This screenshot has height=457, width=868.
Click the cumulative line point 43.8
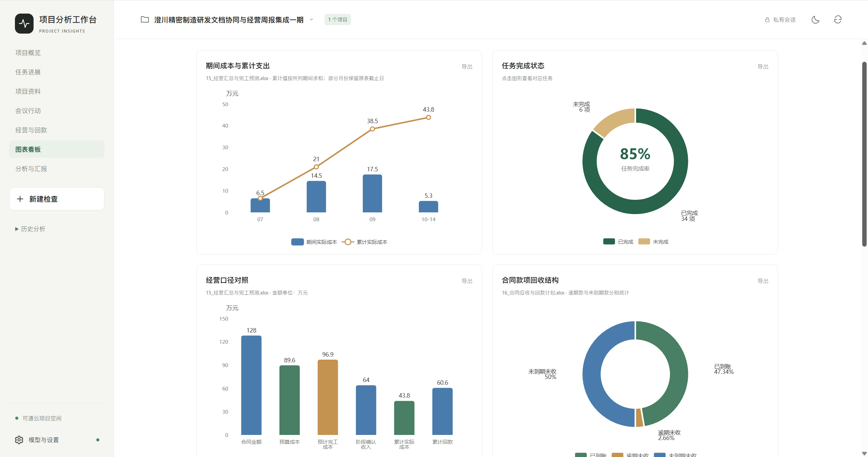(x=428, y=117)
